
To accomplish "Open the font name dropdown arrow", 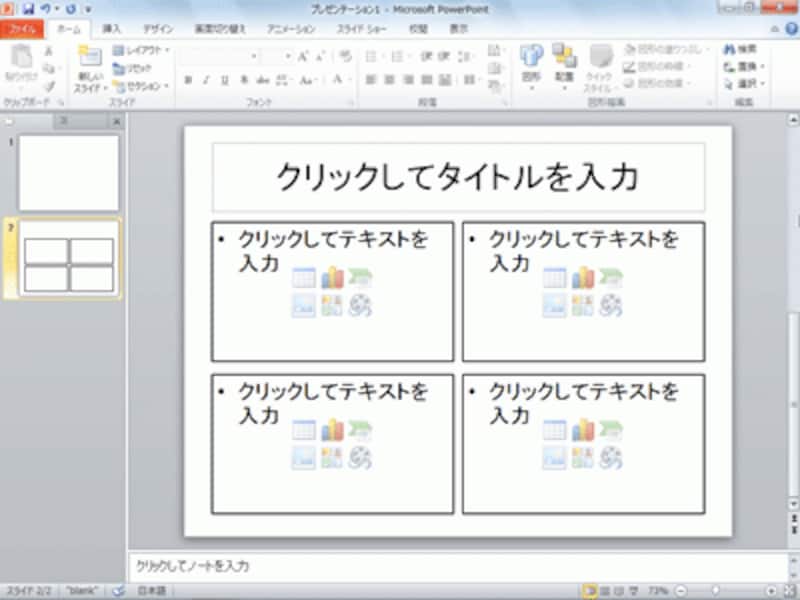I will [254, 56].
